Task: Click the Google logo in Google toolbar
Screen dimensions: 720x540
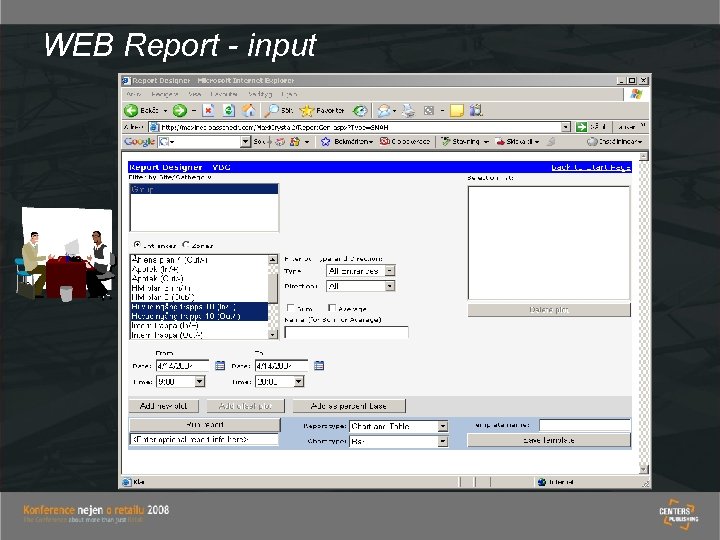Action: click(139, 142)
